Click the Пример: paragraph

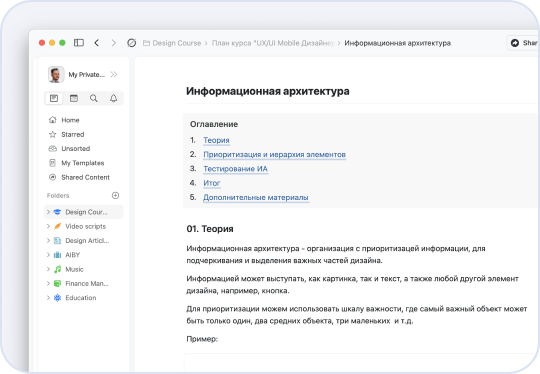click(x=202, y=339)
